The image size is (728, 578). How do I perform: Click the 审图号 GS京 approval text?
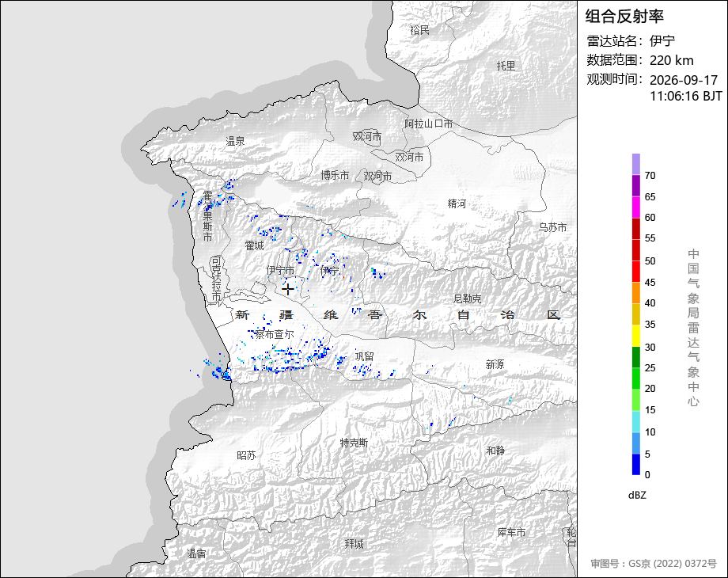click(x=654, y=564)
